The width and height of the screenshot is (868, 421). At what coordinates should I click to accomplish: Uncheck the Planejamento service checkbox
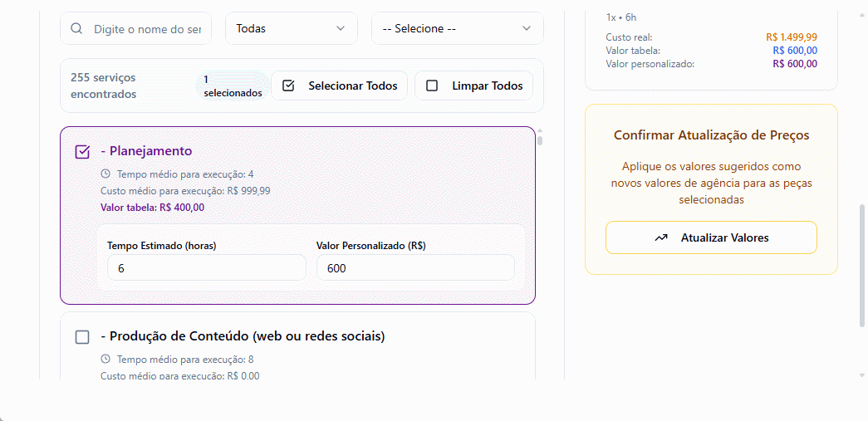[82, 152]
